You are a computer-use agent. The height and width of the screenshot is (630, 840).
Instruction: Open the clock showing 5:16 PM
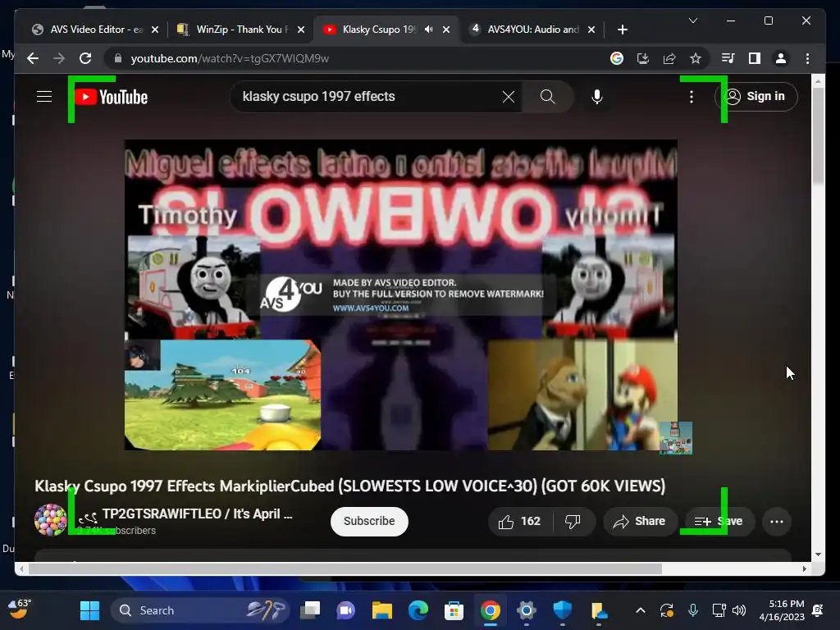(x=782, y=610)
